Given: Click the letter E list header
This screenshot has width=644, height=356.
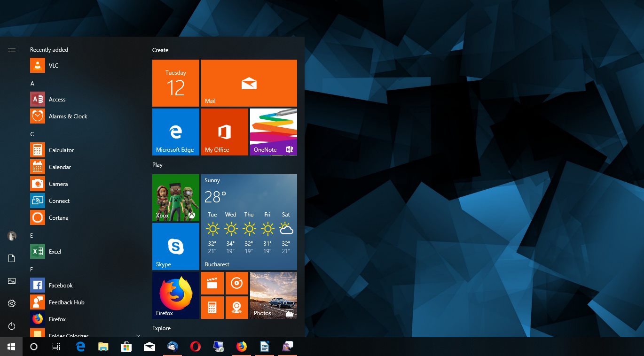Looking at the screenshot, I should tap(32, 236).
